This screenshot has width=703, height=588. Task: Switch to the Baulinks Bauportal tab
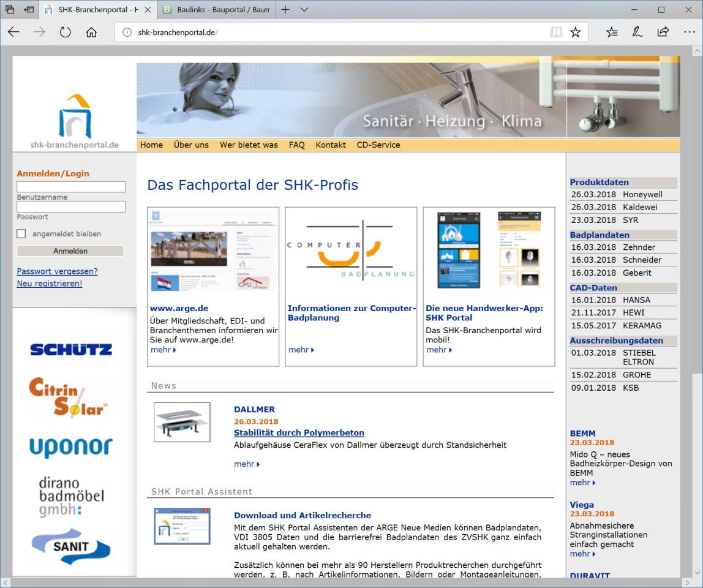[x=216, y=9]
